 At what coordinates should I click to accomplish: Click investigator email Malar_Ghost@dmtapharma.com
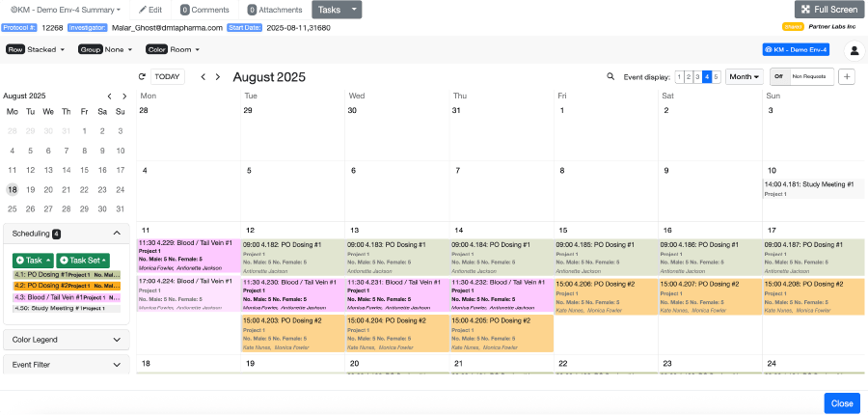(x=167, y=28)
